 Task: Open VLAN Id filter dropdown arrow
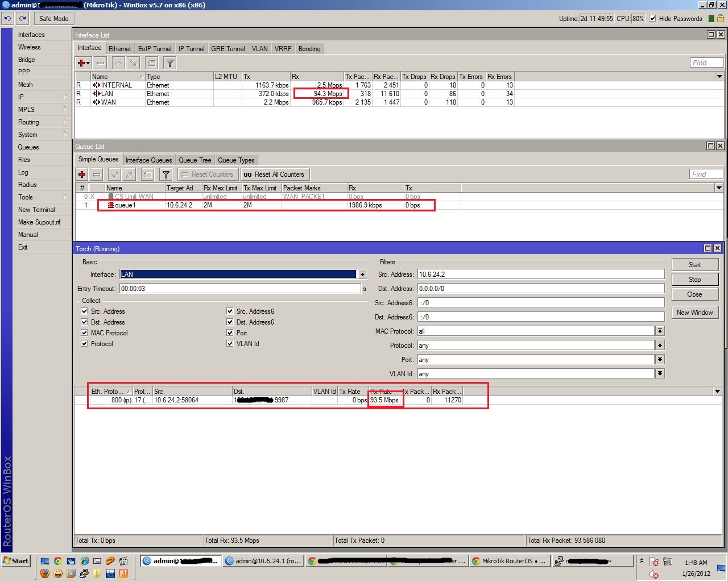tap(660, 374)
